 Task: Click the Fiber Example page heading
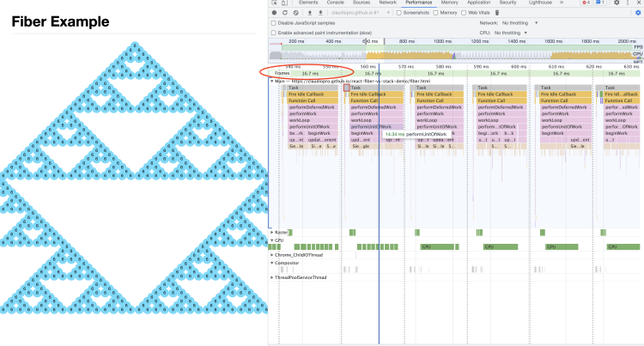click(60, 21)
